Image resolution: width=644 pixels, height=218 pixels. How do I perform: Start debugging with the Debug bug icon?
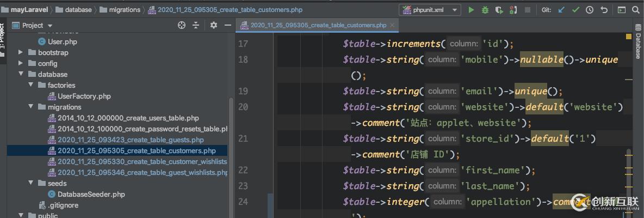pyautogui.click(x=485, y=10)
